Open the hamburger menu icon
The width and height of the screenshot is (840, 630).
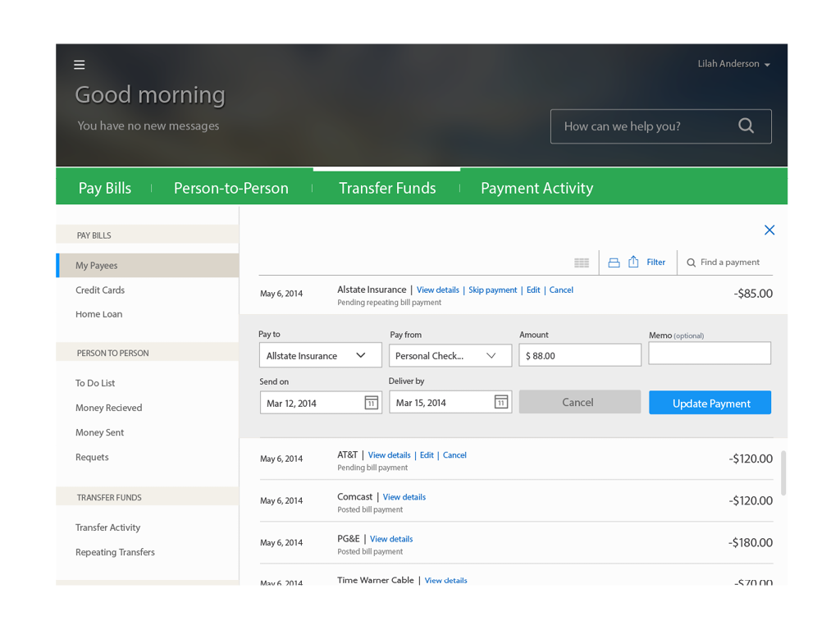80,65
